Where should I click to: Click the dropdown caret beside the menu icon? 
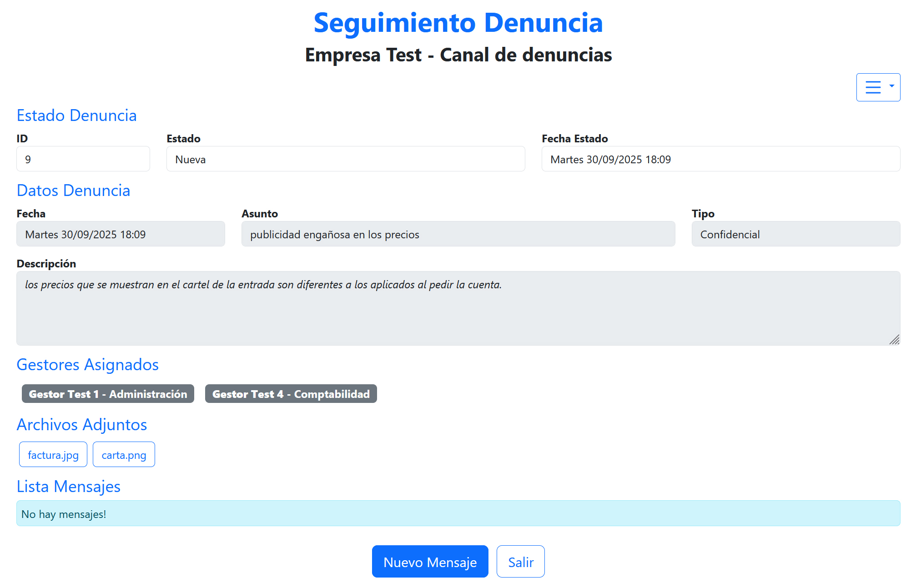[x=890, y=87]
